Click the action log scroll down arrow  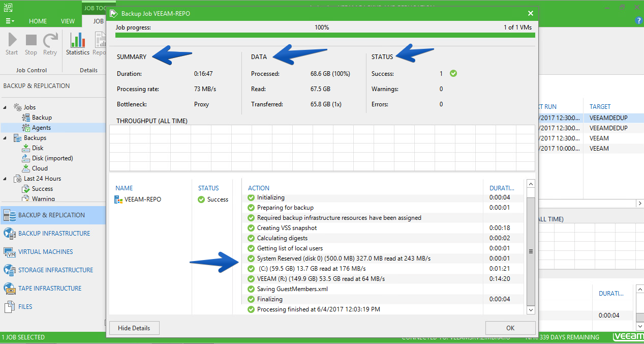[x=531, y=310]
